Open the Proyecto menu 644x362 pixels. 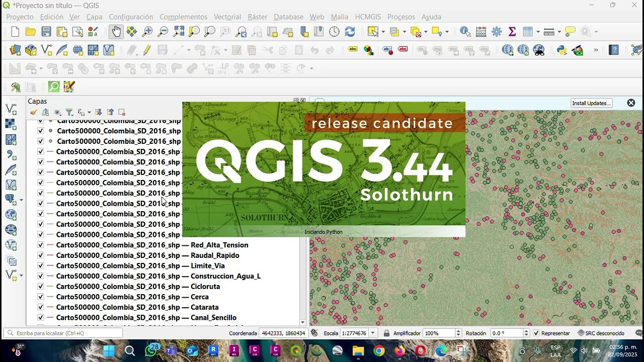coord(20,17)
